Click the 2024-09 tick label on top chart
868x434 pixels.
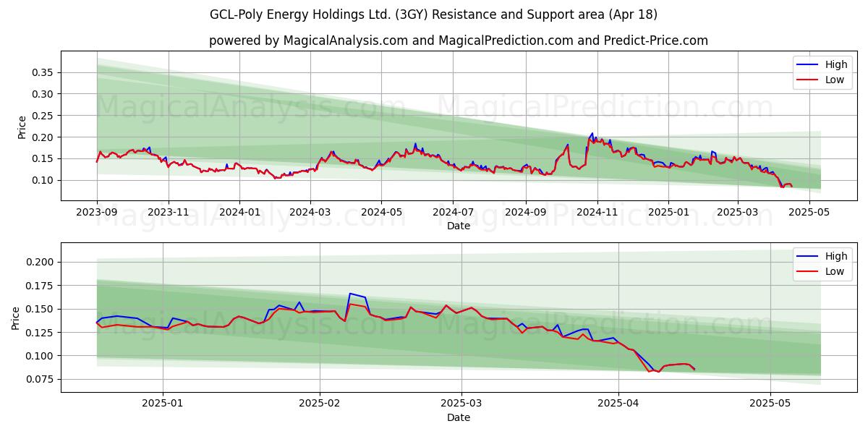click(x=525, y=211)
